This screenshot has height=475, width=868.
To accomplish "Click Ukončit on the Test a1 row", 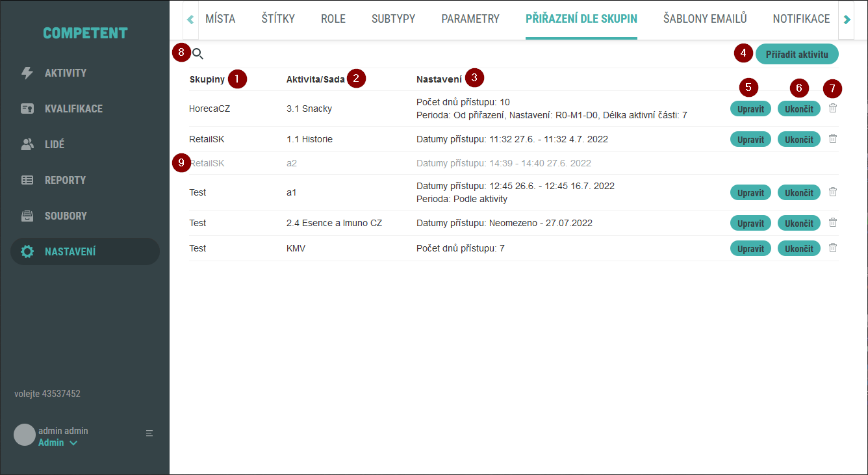I will pos(798,192).
